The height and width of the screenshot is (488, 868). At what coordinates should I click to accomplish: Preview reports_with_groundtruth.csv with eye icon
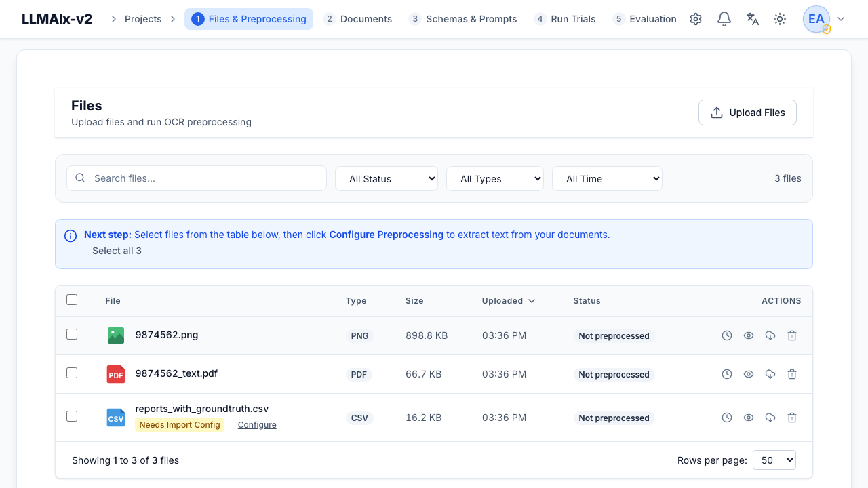(749, 418)
